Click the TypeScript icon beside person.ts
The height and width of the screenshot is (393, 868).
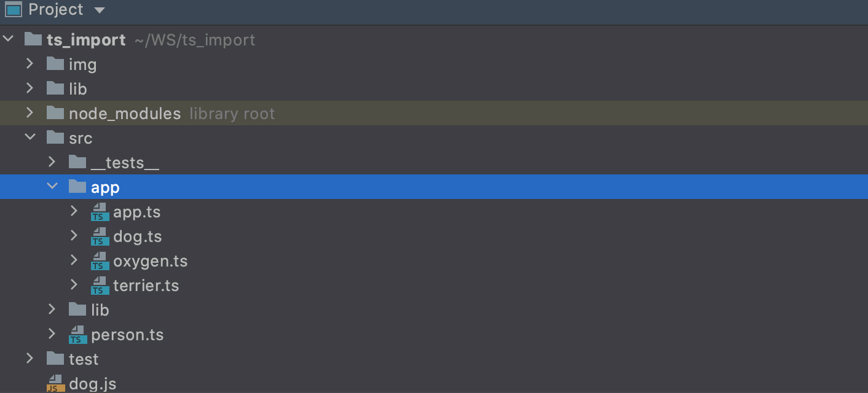pyautogui.click(x=77, y=335)
